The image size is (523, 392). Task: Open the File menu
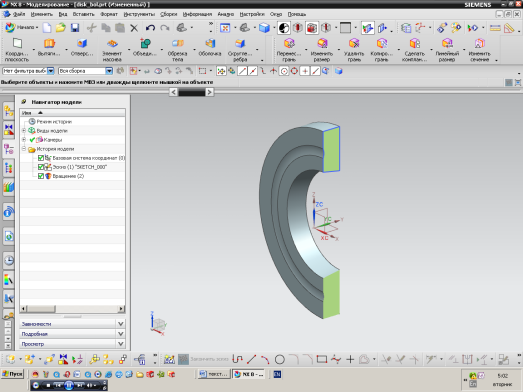(x=19, y=14)
